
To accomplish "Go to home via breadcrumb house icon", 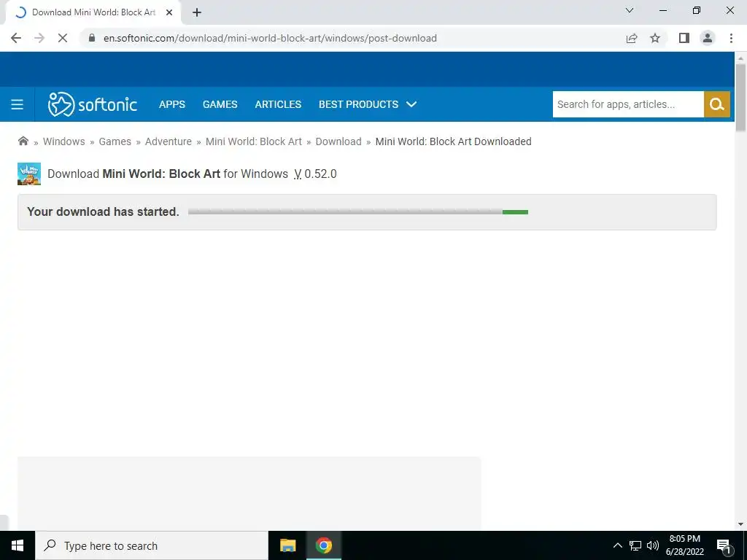I will [x=23, y=141].
